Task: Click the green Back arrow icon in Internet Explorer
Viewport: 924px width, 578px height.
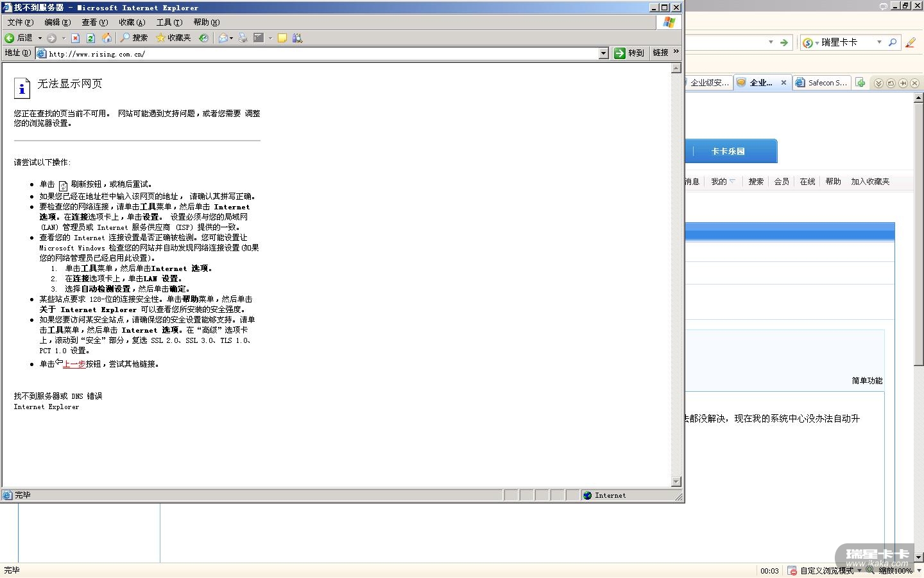Action: [x=10, y=38]
